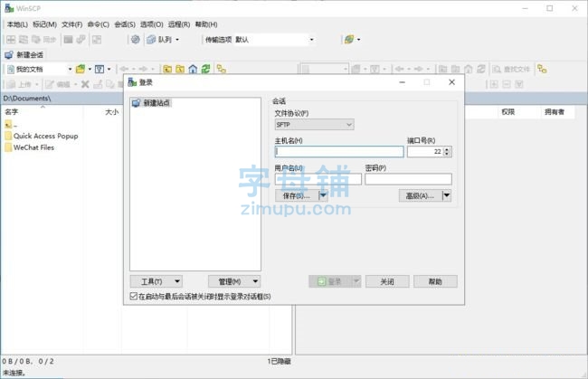Open the Local (本地) menu

coord(17,24)
